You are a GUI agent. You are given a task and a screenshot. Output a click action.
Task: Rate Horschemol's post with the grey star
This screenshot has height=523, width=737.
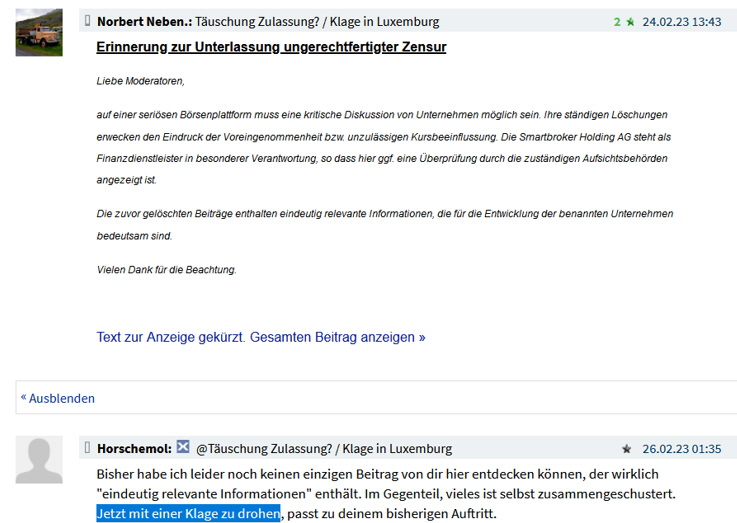pos(626,449)
